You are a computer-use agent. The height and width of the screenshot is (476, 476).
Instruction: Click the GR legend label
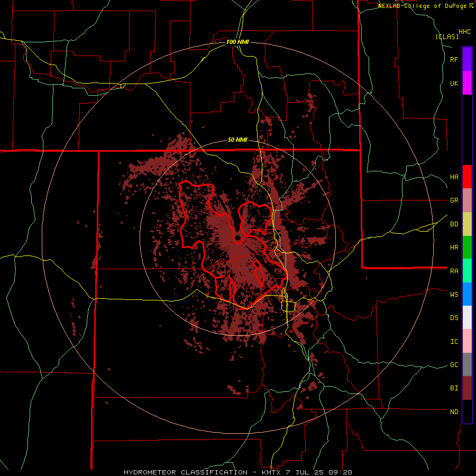tap(454, 200)
